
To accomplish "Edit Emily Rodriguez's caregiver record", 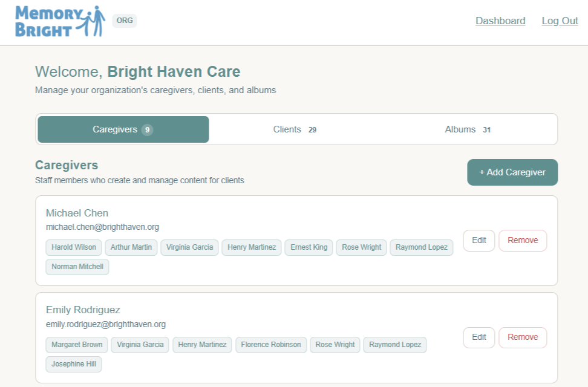I will 479,337.
